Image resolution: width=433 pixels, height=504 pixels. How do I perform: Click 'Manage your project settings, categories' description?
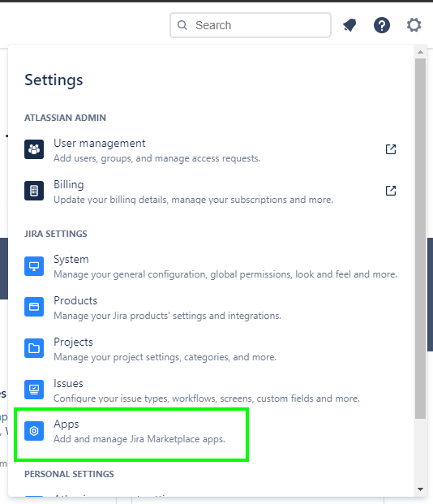(165, 357)
